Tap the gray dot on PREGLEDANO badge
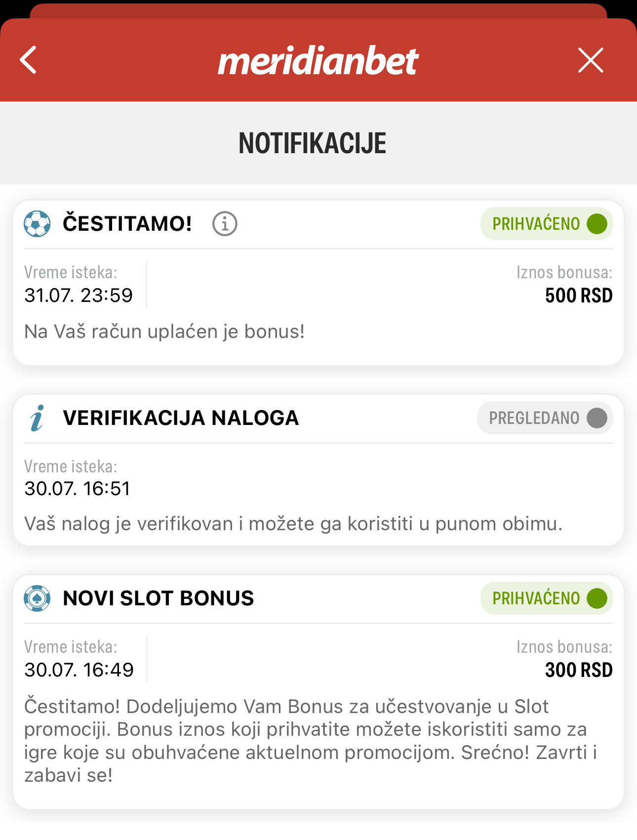 coord(597,418)
